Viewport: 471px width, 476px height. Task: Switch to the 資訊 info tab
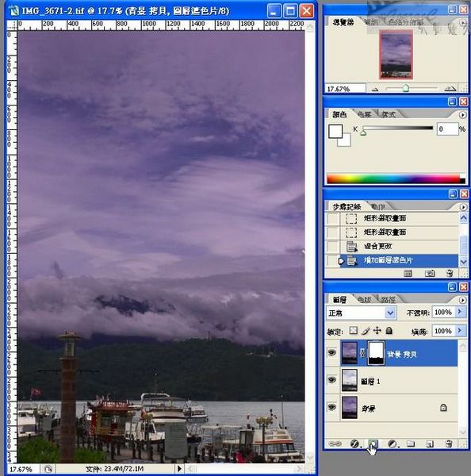pos(371,22)
